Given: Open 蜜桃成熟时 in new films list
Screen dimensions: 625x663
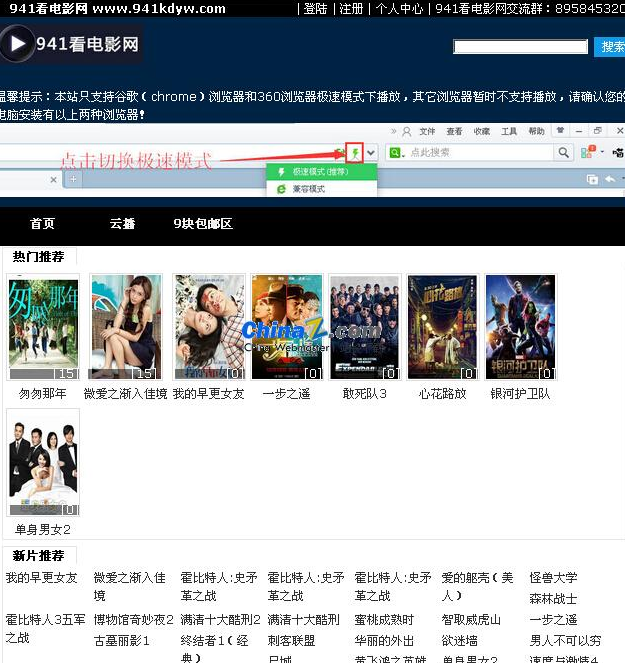Looking at the screenshot, I should (384, 620).
